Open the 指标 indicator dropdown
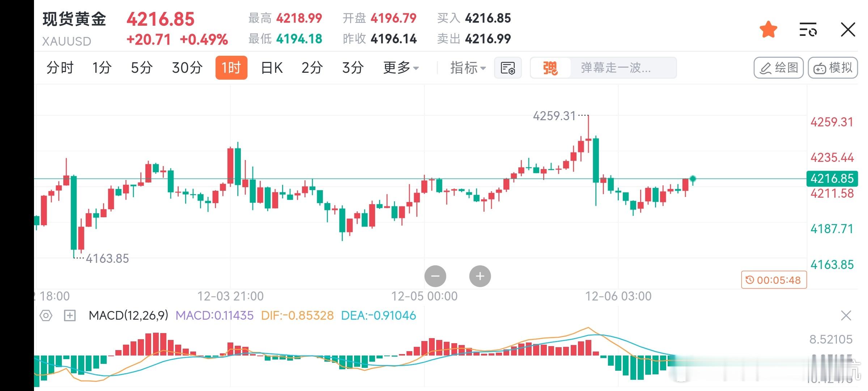Viewport: 868px width, 391px height. click(x=467, y=68)
